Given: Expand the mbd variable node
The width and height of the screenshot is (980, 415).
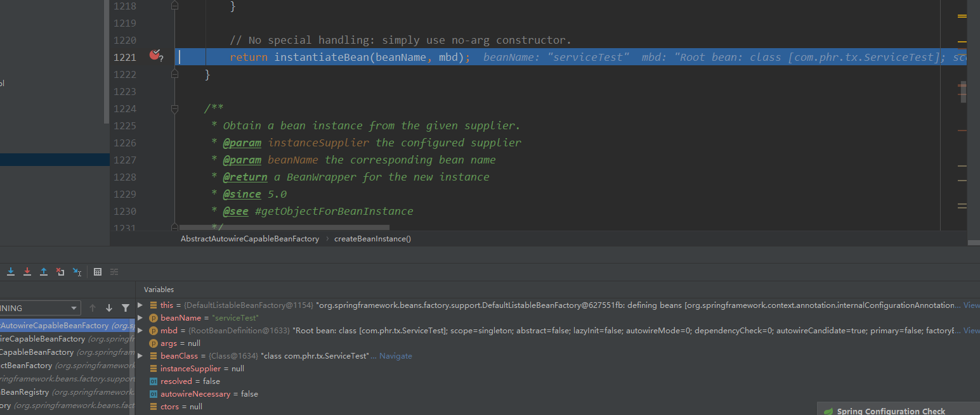Looking at the screenshot, I should [140, 331].
